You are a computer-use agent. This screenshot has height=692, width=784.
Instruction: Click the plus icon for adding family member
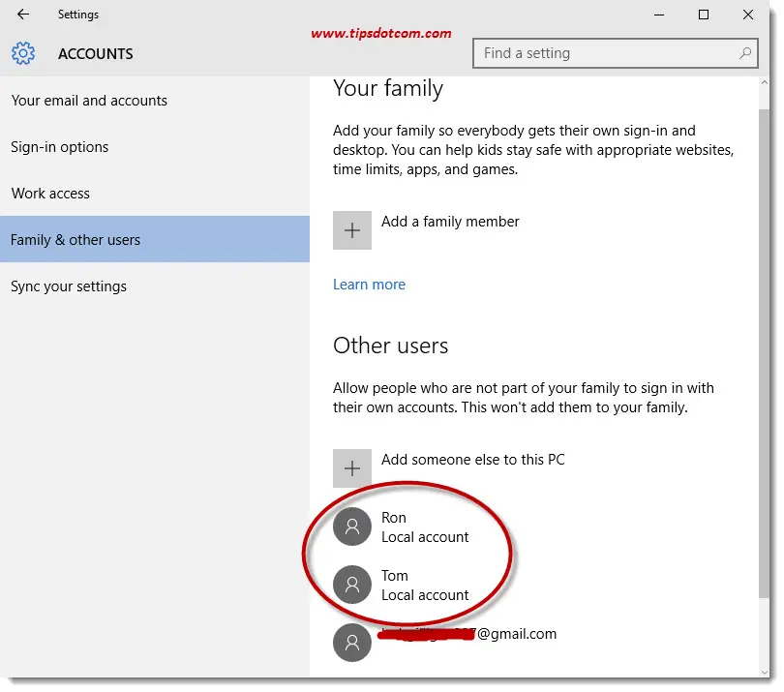click(x=352, y=230)
